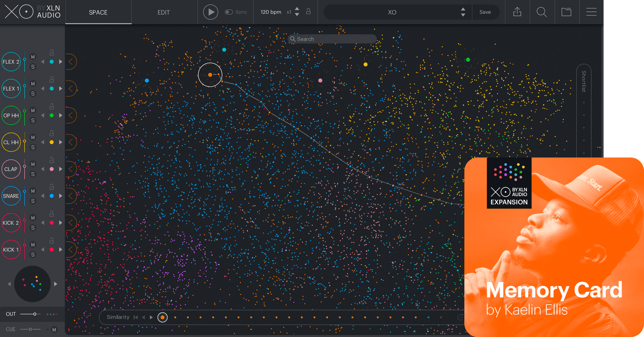
Task: Switch to the EDIT tab
Action: pyautogui.click(x=164, y=12)
